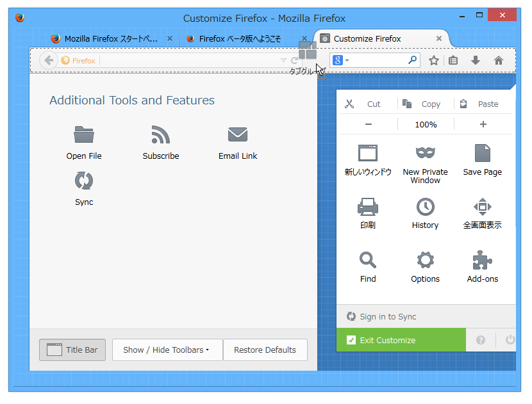
Task: Select the Subscribe RSS feed icon
Action: (x=160, y=134)
